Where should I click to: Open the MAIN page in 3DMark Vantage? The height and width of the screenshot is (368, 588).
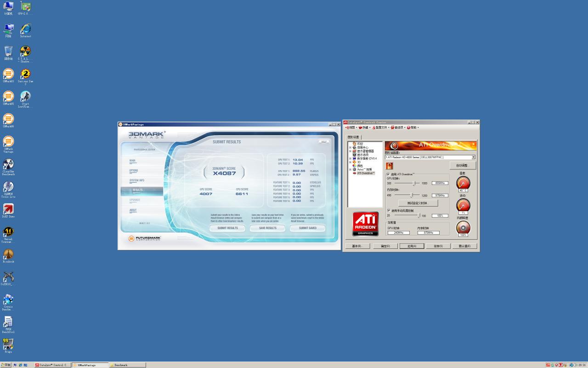point(132,161)
